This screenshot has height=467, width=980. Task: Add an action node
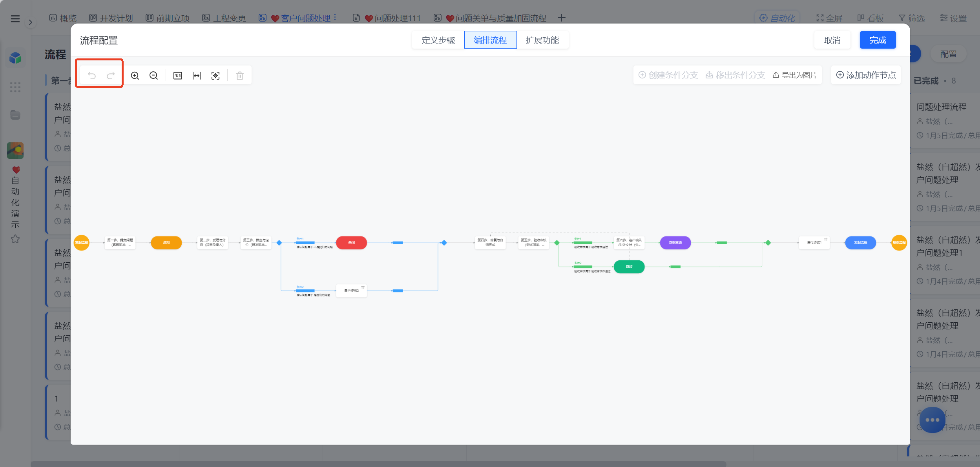pos(866,75)
